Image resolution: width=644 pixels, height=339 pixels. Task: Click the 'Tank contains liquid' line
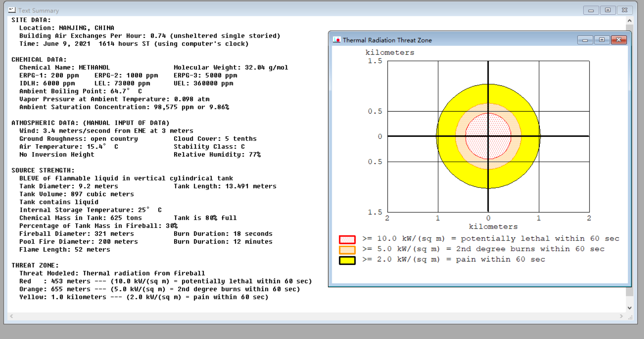59,202
